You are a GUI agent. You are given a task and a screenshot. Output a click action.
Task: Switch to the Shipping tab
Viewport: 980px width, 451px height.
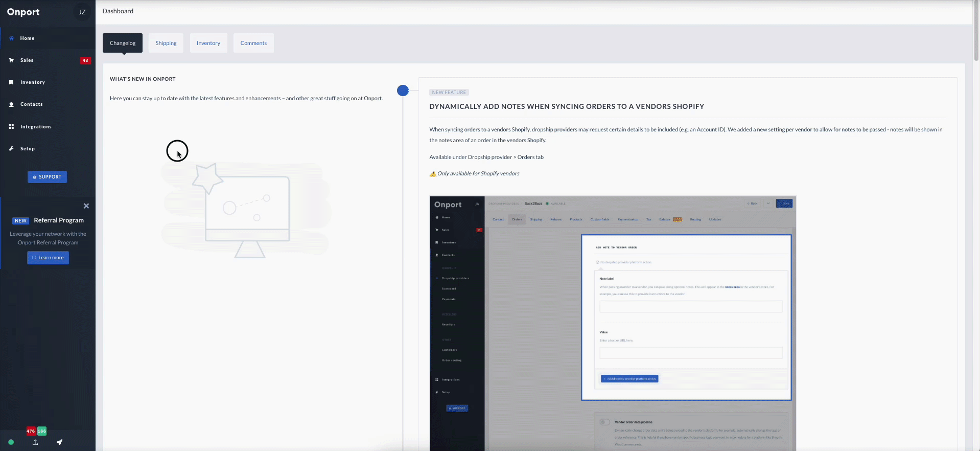(166, 43)
